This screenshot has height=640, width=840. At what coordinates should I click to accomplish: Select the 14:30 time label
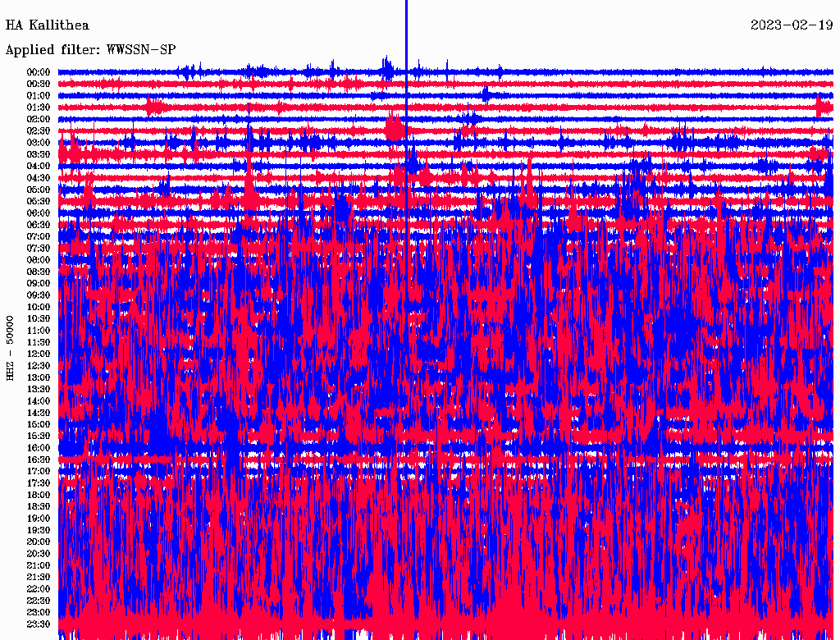coord(39,414)
